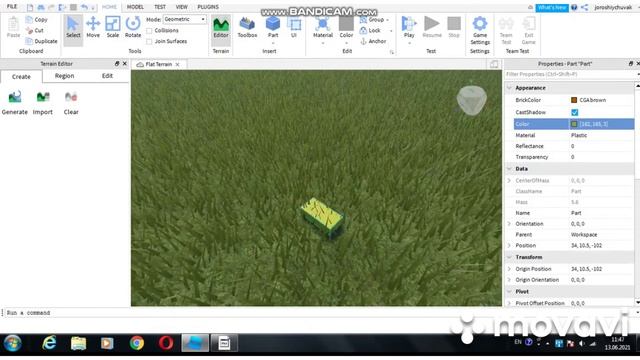
Task: Click the Lock tool
Action: [x=370, y=31]
